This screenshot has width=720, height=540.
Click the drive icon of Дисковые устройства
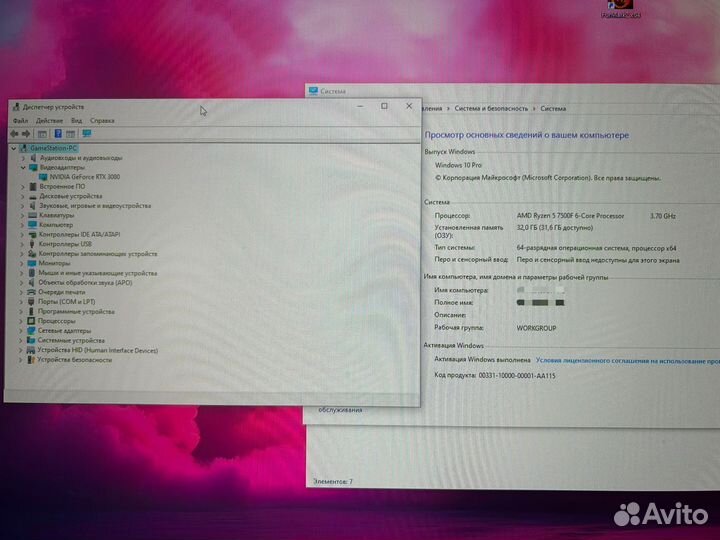[x=33, y=196]
